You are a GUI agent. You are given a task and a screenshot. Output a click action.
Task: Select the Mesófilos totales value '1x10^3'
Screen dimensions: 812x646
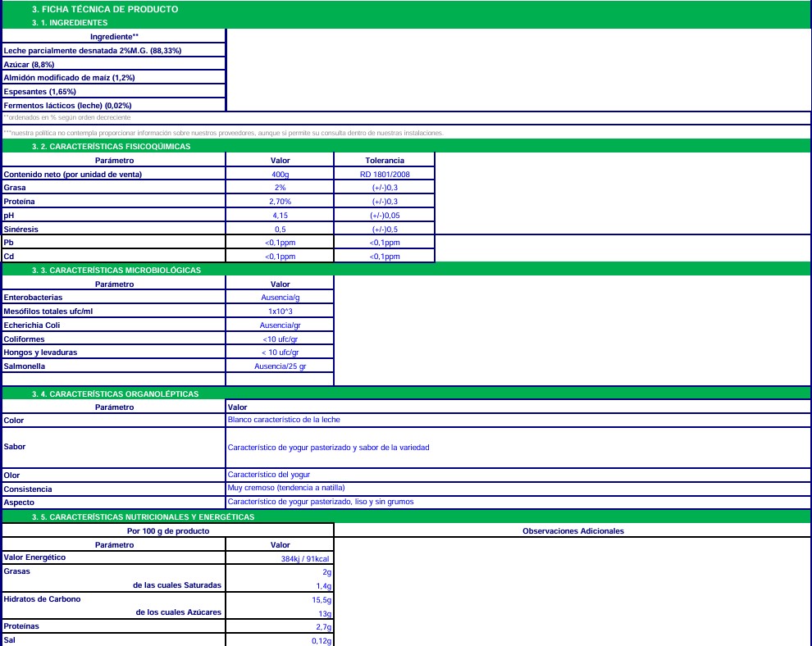tap(280, 312)
